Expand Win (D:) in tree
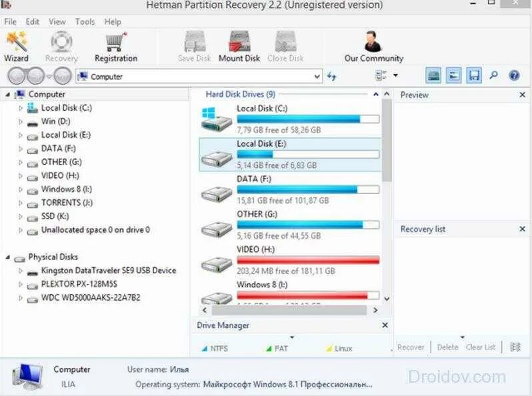Viewport: 532px width, 396px height. [21, 121]
